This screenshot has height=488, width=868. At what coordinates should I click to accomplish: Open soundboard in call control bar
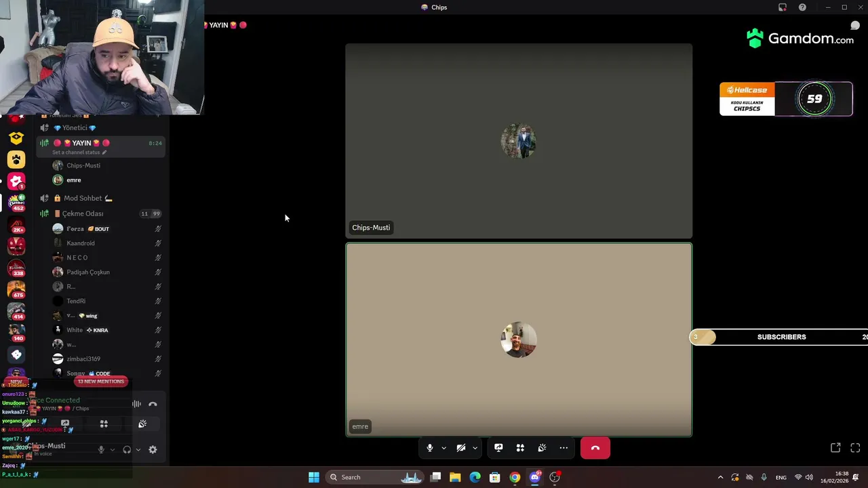[542, 448]
